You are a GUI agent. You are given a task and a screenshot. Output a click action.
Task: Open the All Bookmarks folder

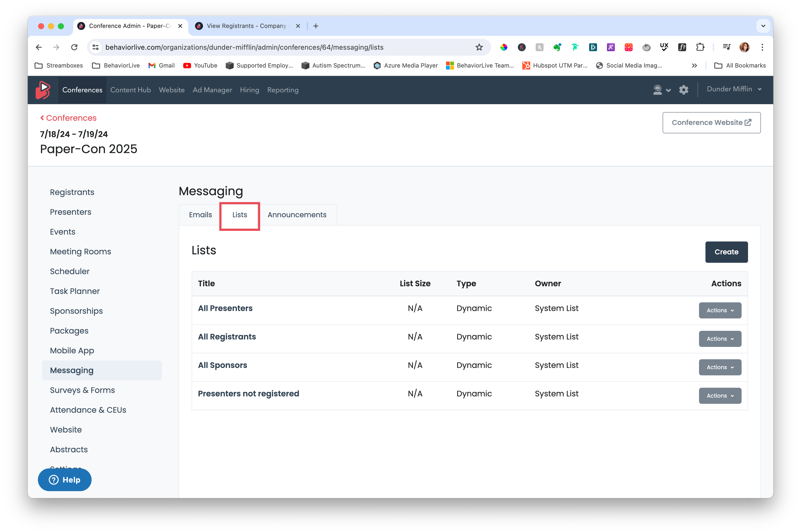click(x=740, y=66)
